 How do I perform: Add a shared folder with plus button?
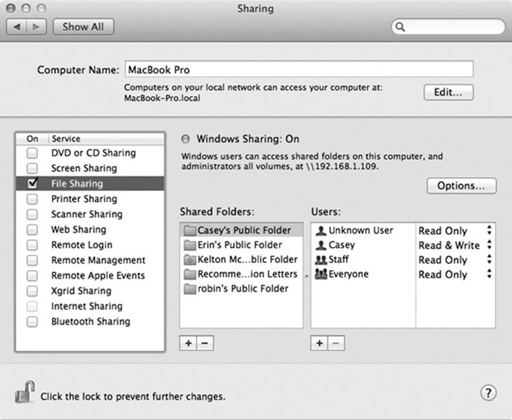(x=188, y=344)
